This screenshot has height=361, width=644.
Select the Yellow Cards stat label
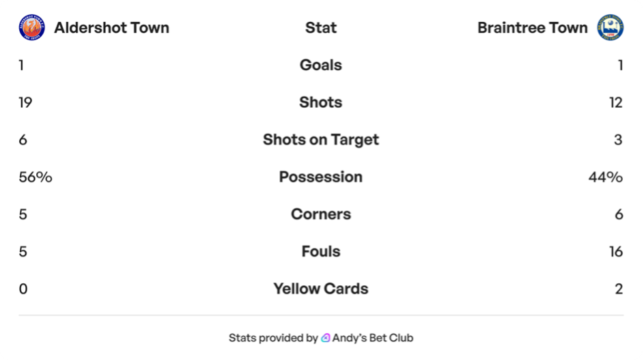[x=321, y=289]
